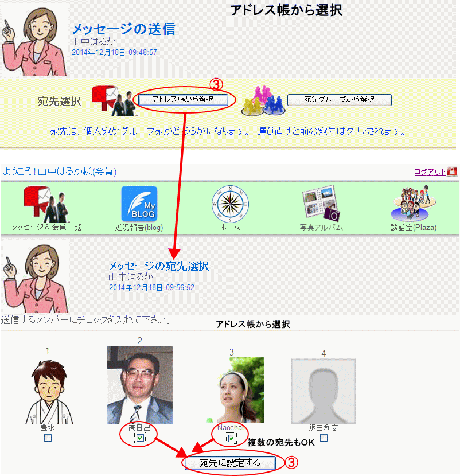
Task: Uncheck the 高日出 checkbox
Action: 140,438
